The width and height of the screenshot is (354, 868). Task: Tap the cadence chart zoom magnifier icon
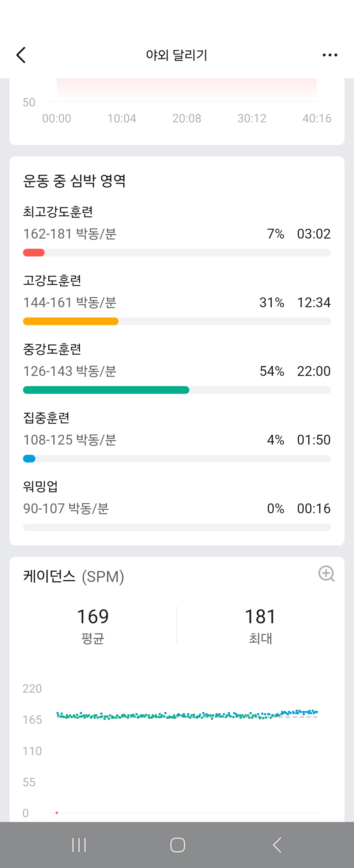326,574
